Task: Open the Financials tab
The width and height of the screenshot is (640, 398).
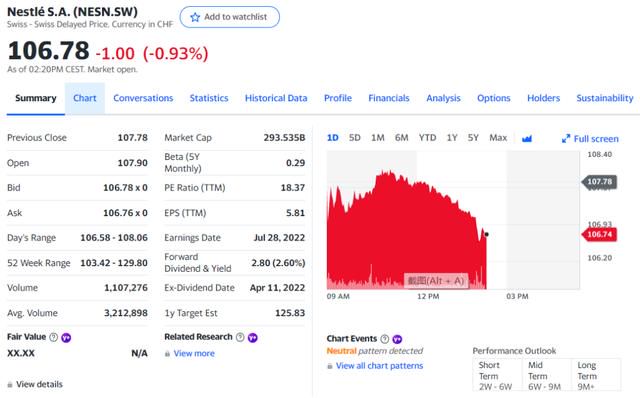Action: 389,98
